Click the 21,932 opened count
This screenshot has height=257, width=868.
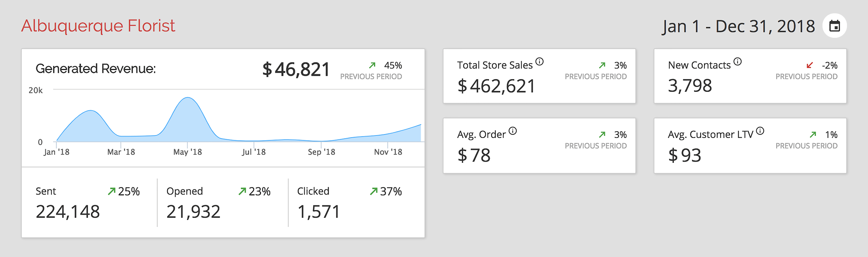[x=193, y=212]
